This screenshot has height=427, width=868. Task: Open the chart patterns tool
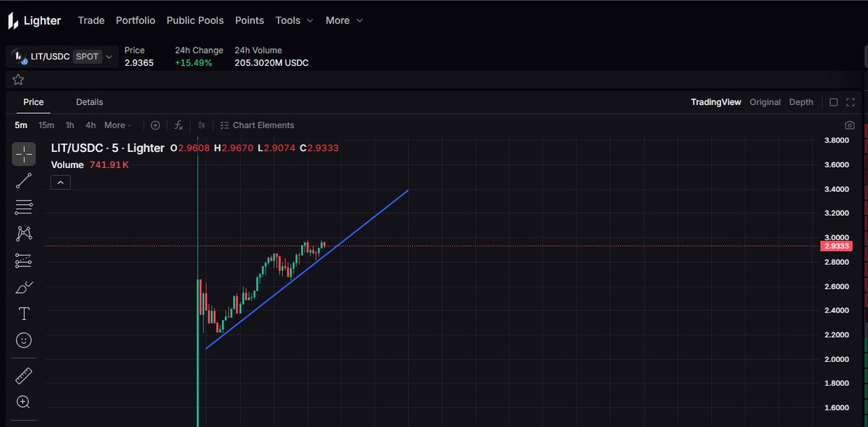coord(24,233)
